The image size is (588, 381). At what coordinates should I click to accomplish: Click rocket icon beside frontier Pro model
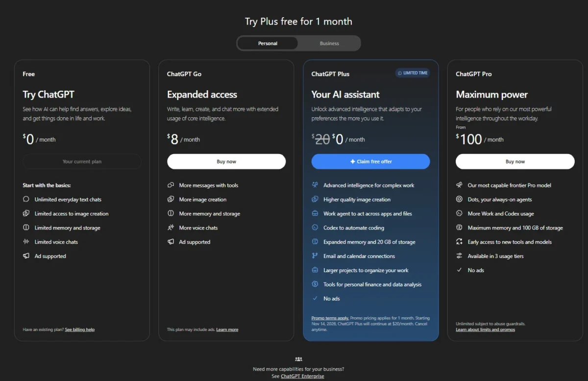click(x=459, y=185)
